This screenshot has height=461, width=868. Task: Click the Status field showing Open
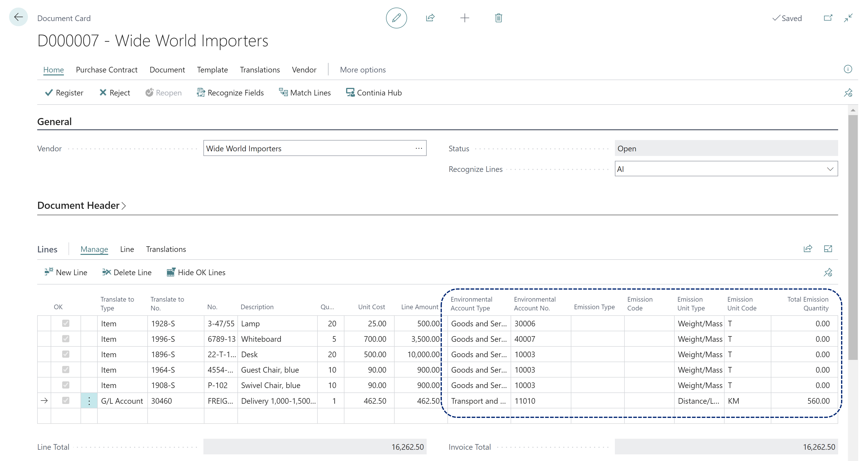(726, 148)
